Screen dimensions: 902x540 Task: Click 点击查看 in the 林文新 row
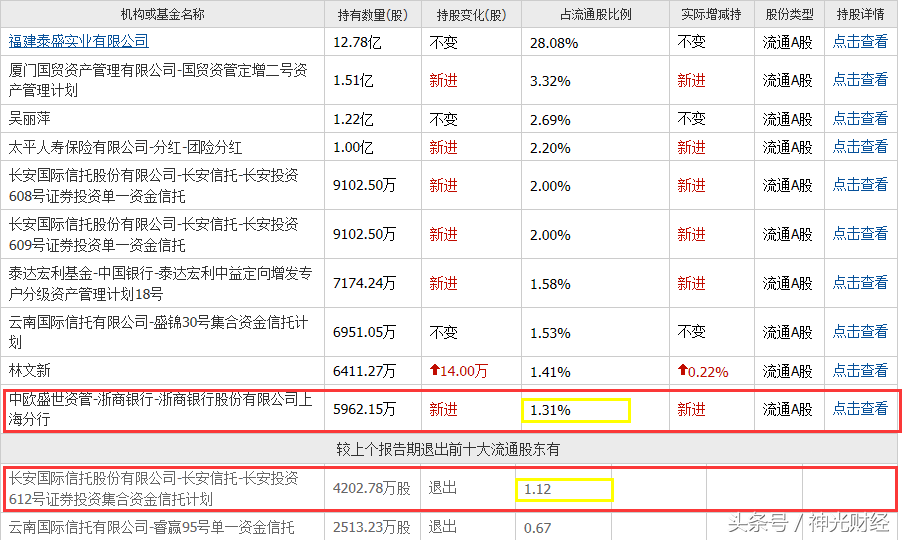(x=860, y=370)
